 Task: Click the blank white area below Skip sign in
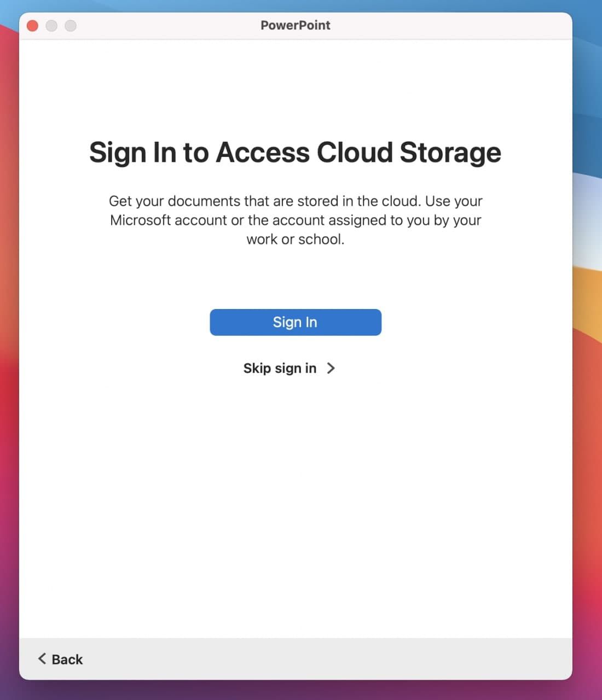[x=296, y=492]
